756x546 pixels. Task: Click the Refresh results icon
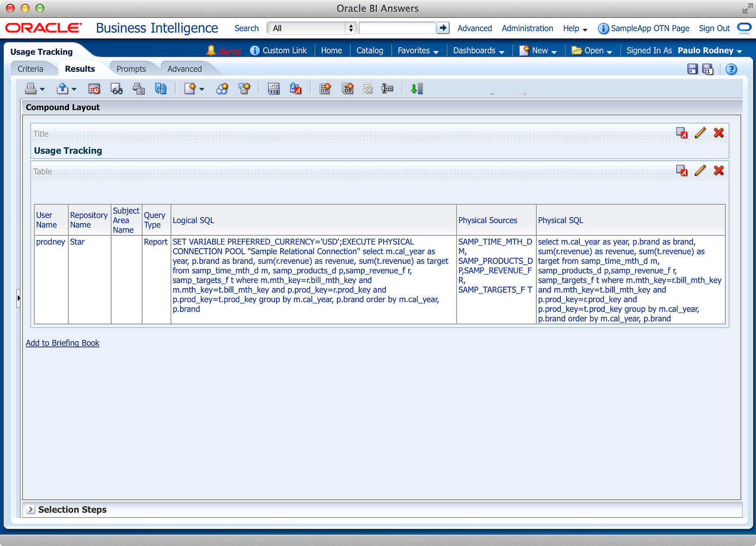point(161,88)
